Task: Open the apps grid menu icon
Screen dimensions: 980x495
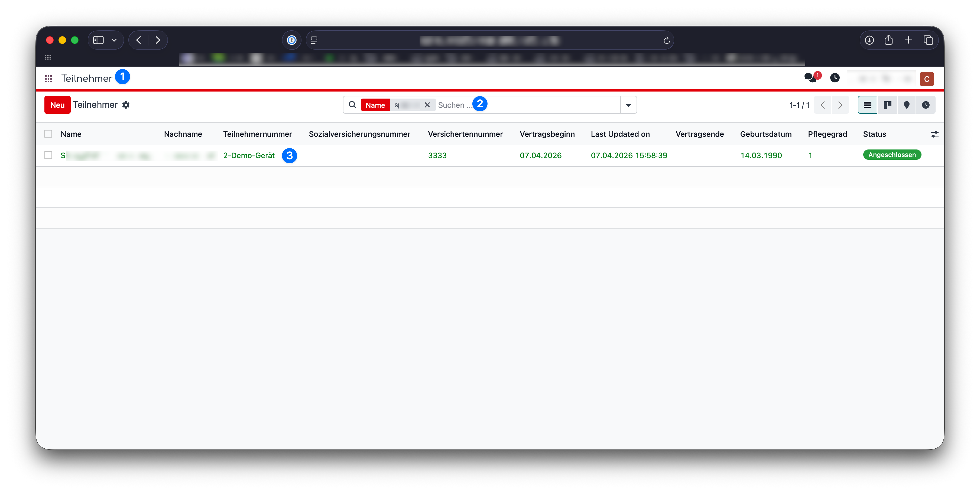Action: [x=48, y=79]
